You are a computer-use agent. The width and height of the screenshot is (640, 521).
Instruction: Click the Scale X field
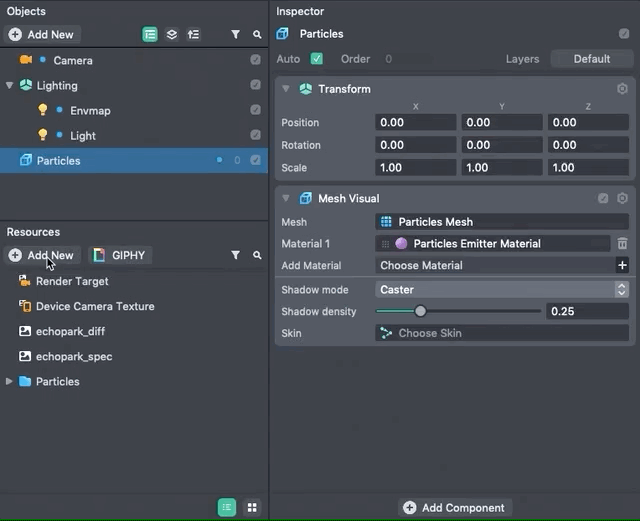click(x=416, y=167)
